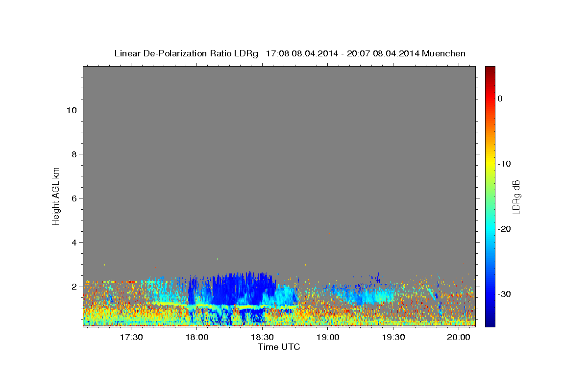Click the 19:00 time tick label

pos(328,338)
